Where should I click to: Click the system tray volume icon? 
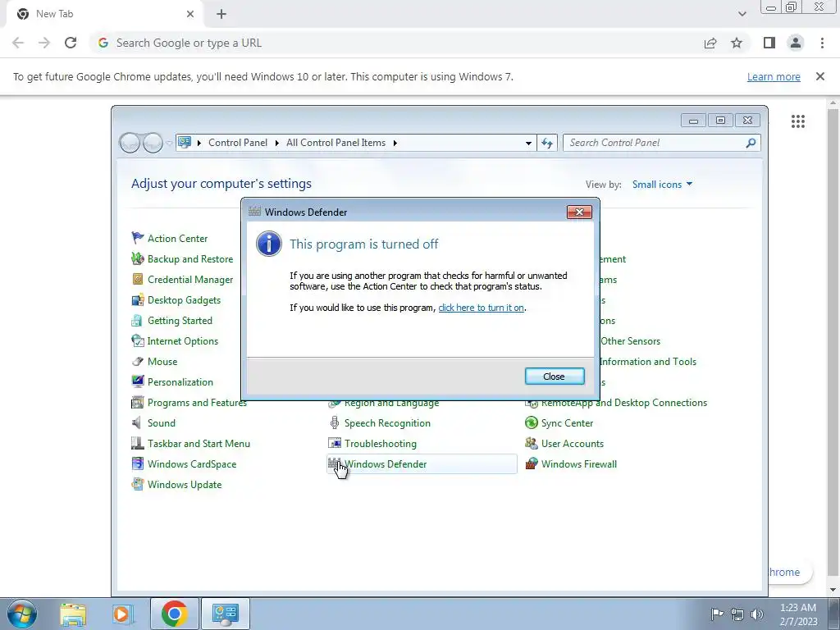pyautogui.click(x=757, y=614)
